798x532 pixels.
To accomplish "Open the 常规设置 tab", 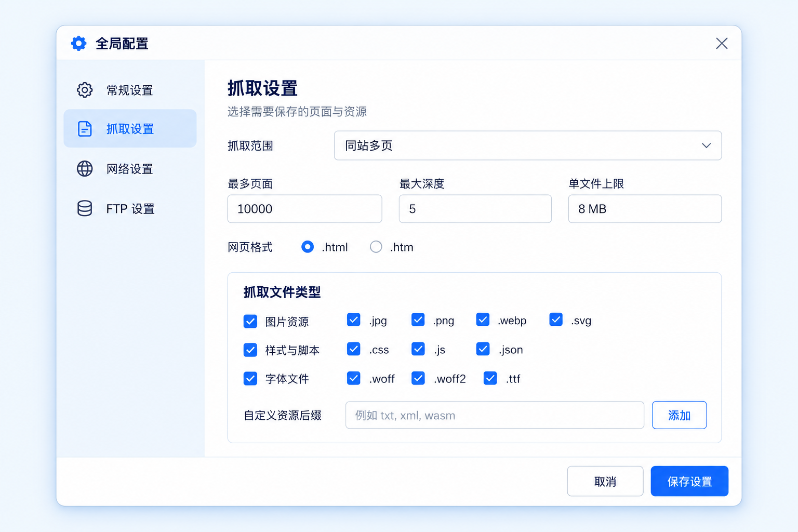I will 130,90.
